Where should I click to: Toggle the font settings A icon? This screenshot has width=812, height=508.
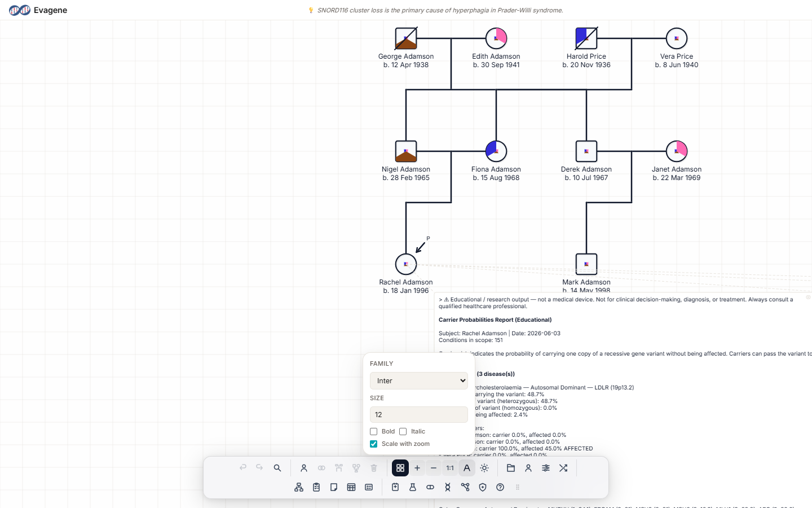[x=467, y=468]
